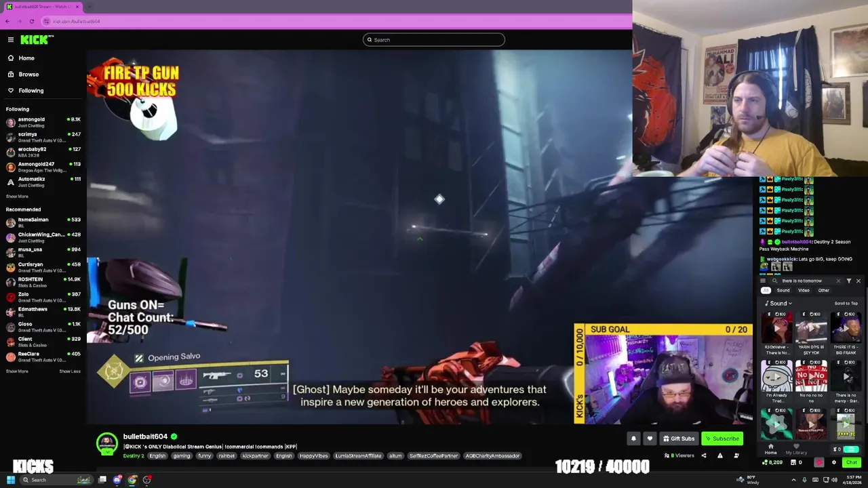The width and height of the screenshot is (868, 488).
Task: Open the sound panel filter icon
Action: coord(849,281)
